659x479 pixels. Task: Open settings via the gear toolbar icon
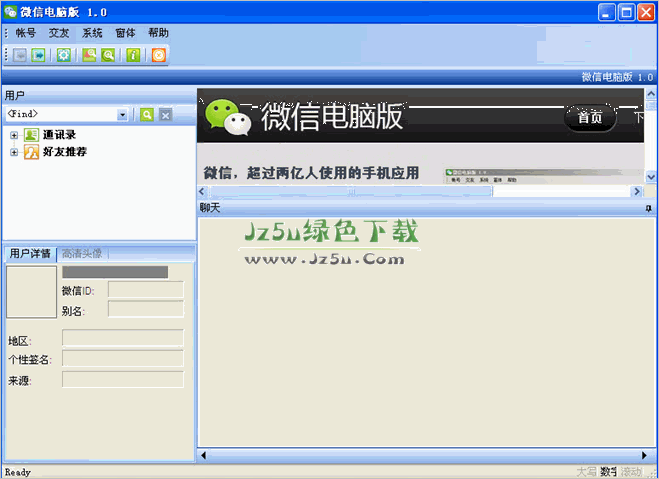[x=63, y=55]
